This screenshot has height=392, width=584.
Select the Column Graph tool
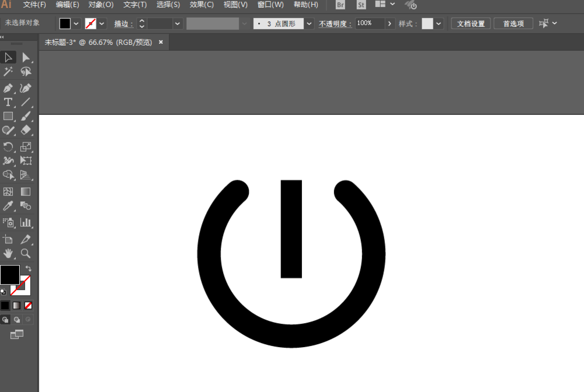tap(26, 222)
